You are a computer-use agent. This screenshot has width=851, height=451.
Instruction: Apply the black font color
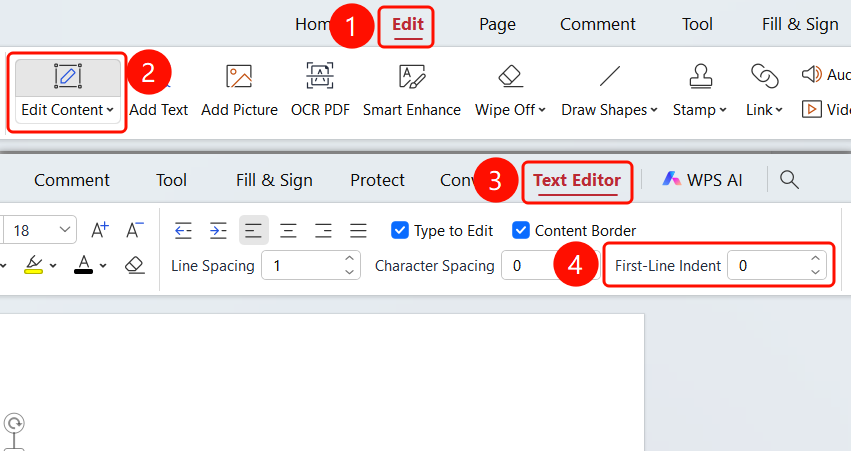click(83, 265)
